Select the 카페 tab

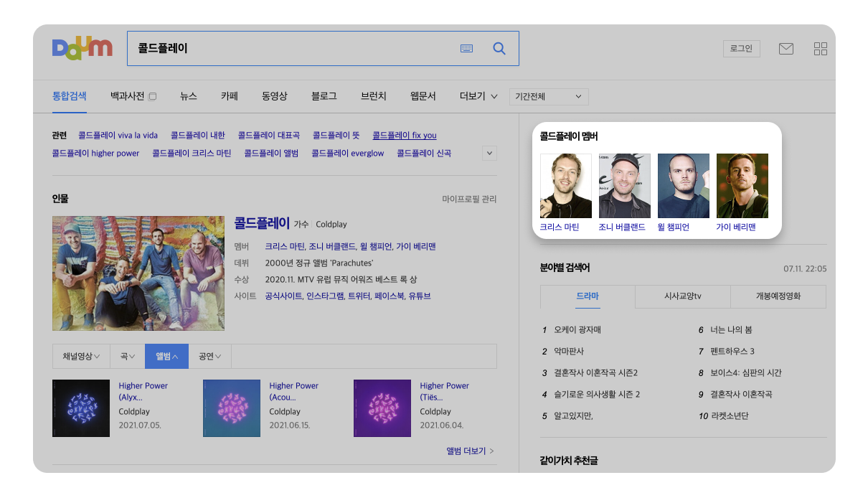[x=230, y=96]
